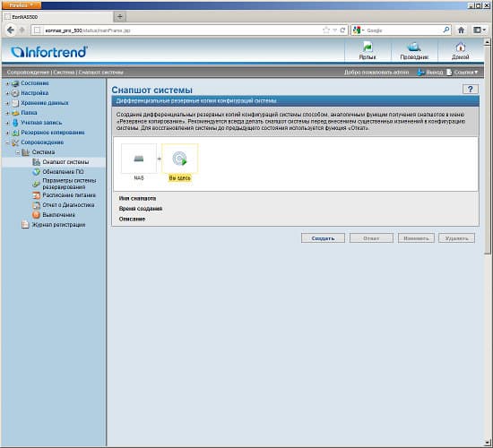Collapse the Сопровождение tree node
This screenshot has height=448, width=493.
pyautogui.click(x=7, y=142)
